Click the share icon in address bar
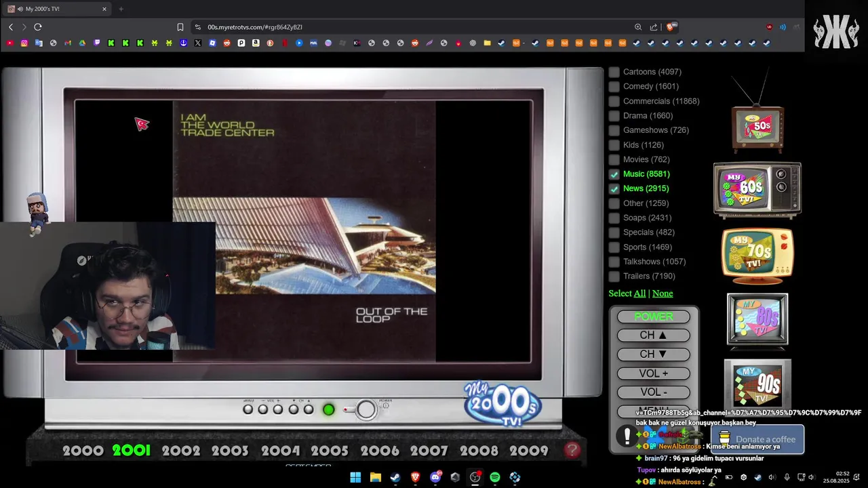The image size is (868, 488). pyautogui.click(x=654, y=27)
